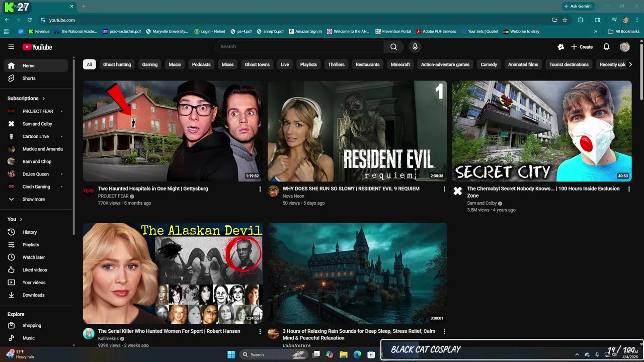Open the Nova Neon channel avatar
This screenshot has height=362, width=644.
(x=273, y=191)
